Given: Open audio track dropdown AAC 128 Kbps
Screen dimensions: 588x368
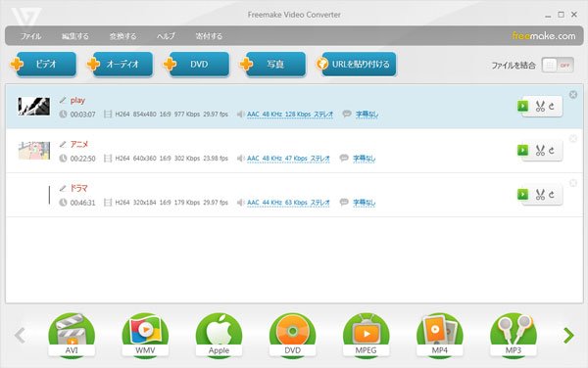Looking at the screenshot, I should pos(290,115).
